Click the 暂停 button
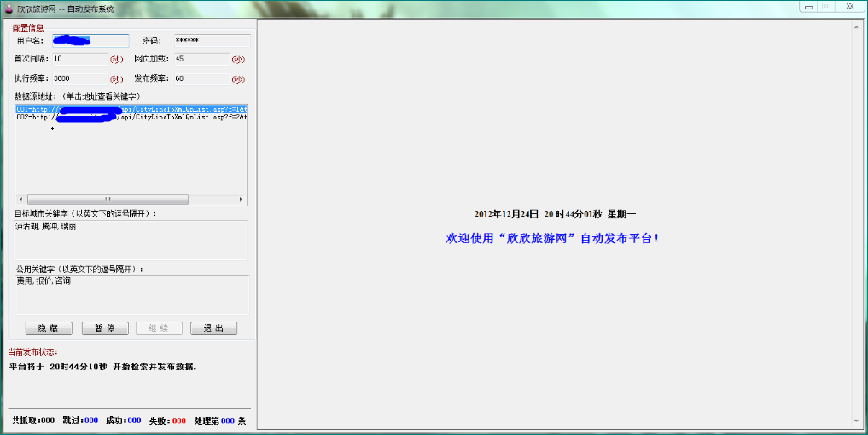Viewport: 868px width, 435px height. 105,328
